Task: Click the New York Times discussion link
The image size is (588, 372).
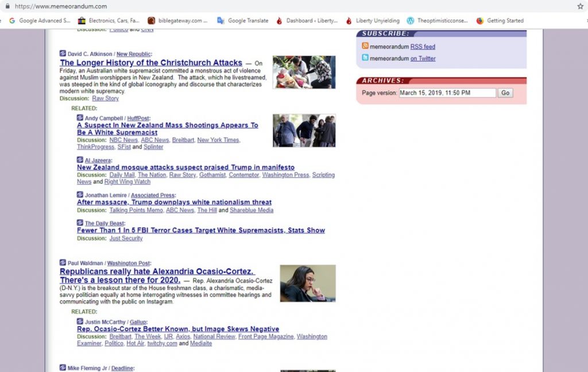Action: tap(218, 140)
